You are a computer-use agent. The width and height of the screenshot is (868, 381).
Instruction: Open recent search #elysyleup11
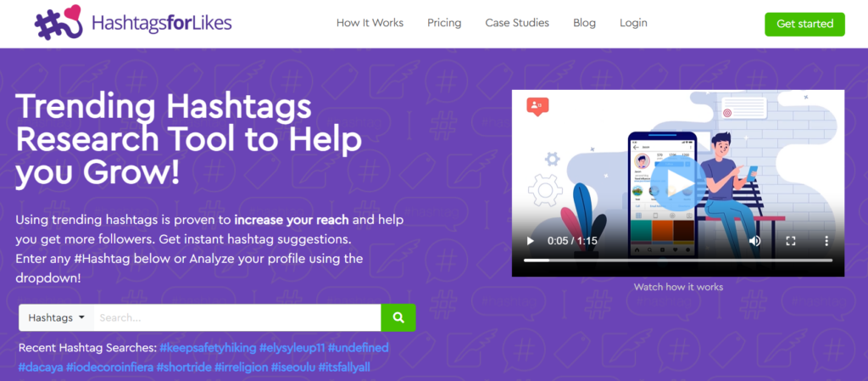tap(292, 348)
